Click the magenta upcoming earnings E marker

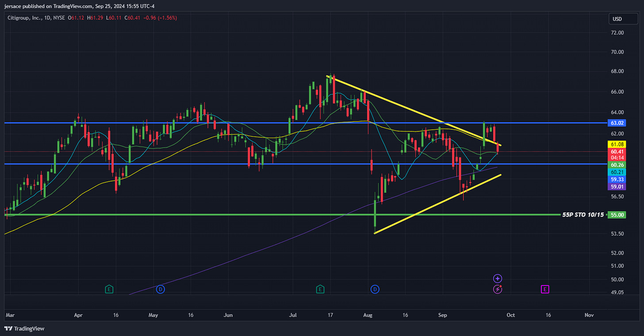(x=545, y=289)
